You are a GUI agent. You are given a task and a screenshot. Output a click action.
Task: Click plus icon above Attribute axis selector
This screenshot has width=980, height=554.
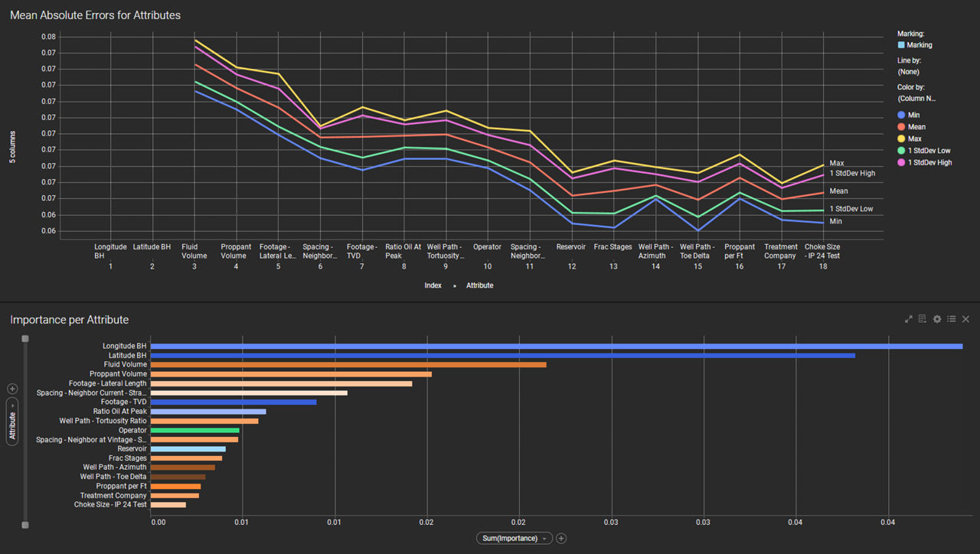[12, 389]
